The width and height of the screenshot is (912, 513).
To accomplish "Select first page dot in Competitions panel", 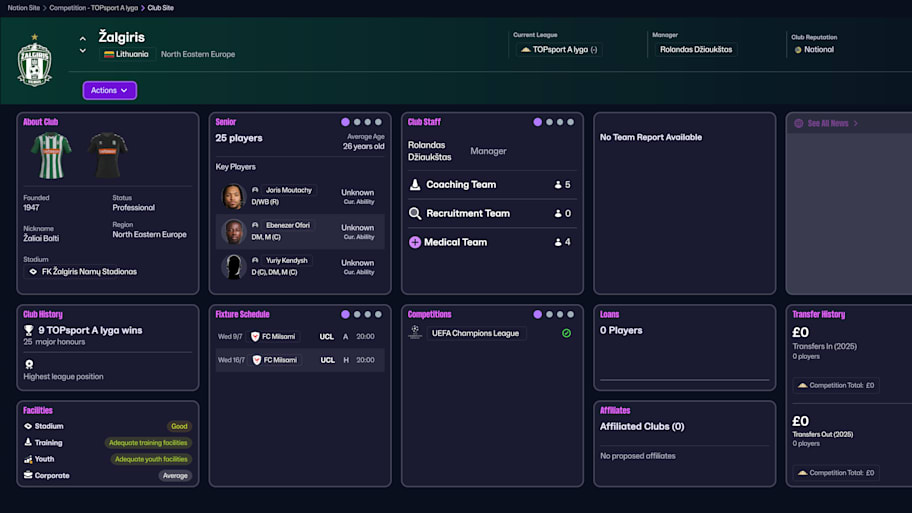I will [537, 315].
